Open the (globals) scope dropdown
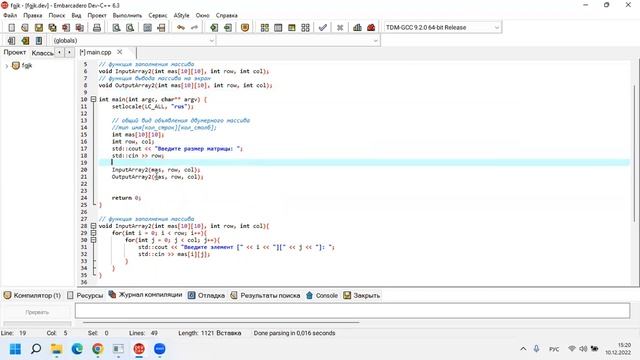The image size is (640, 360). tap(133, 40)
